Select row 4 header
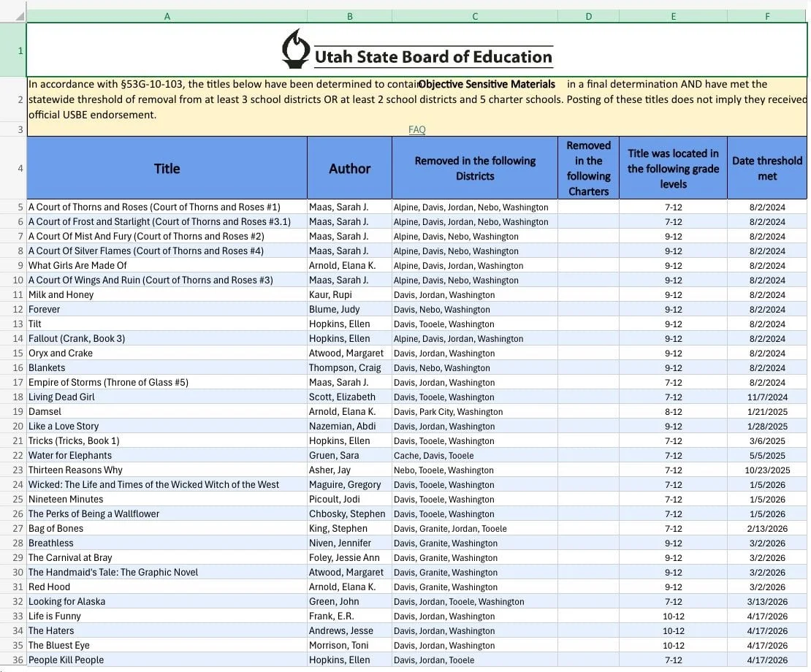Image resolution: width=811 pixels, height=672 pixels. [x=13, y=168]
